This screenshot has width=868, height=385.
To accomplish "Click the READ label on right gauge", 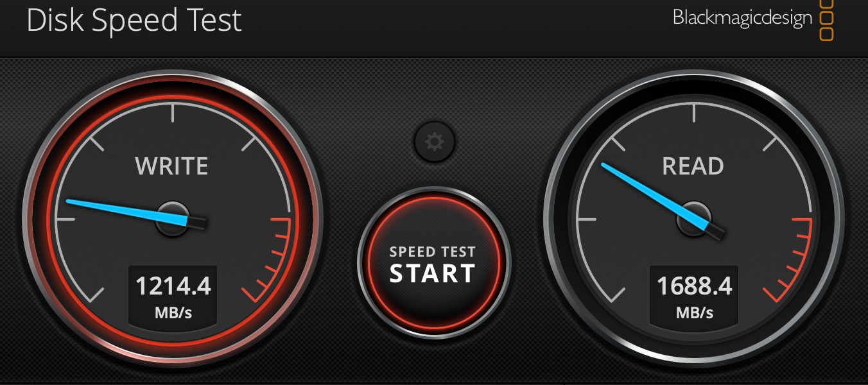I will (x=693, y=166).
